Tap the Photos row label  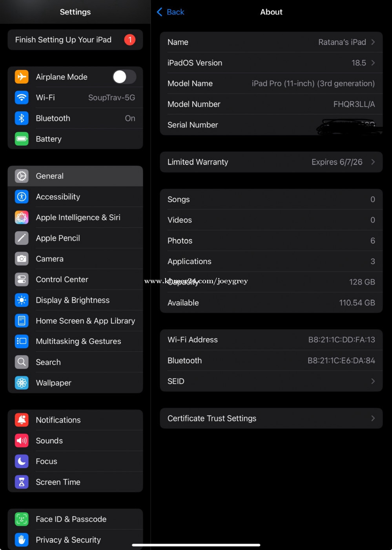[180, 240]
